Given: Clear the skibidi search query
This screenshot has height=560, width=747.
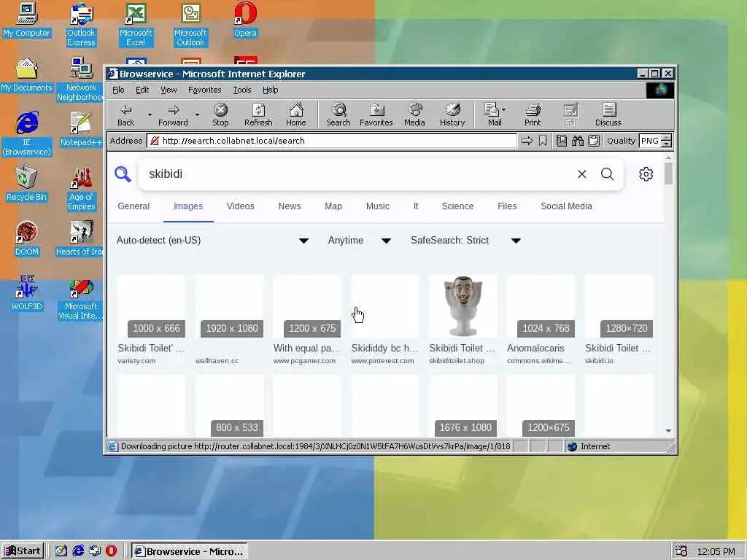Looking at the screenshot, I should (581, 174).
